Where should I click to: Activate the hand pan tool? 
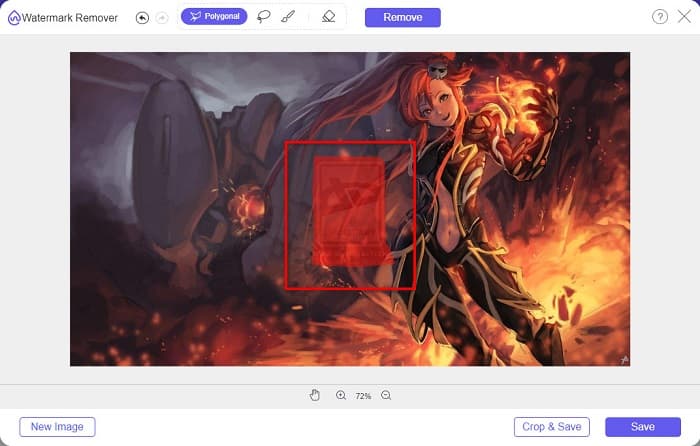coord(315,395)
